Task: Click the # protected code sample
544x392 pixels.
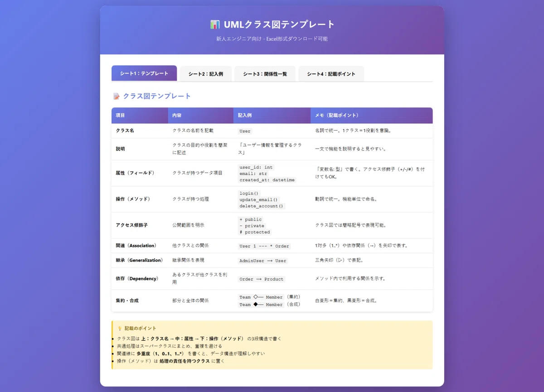Action: click(x=255, y=232)
